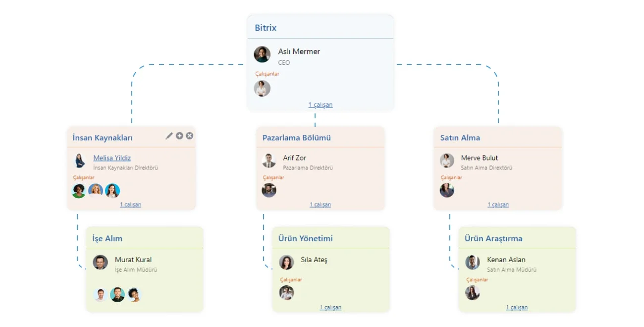
Task: Click Sıla Ateş avatar in Ürün Yönetimi
Action: (x=286, y=262)
